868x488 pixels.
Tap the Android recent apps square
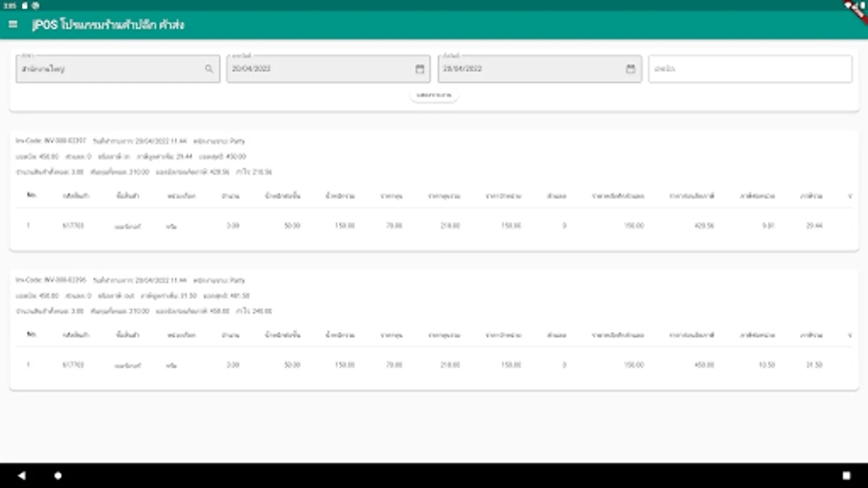(x=846, y=476)
